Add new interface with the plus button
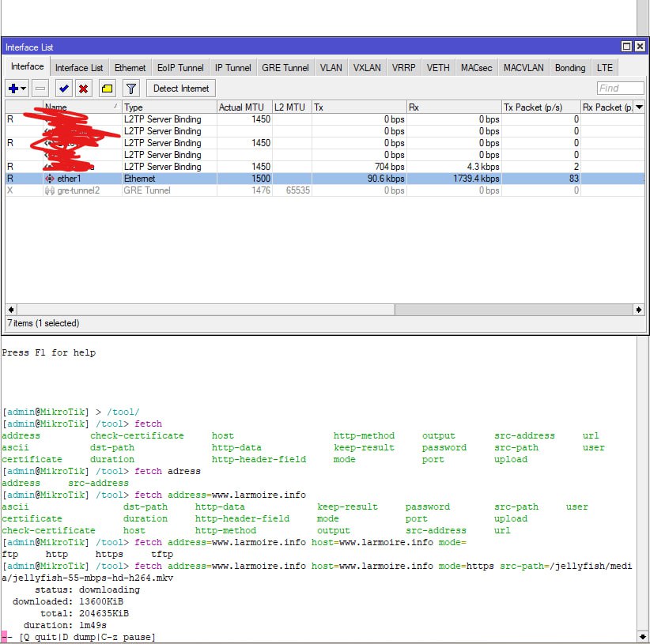 pos(17,89)
